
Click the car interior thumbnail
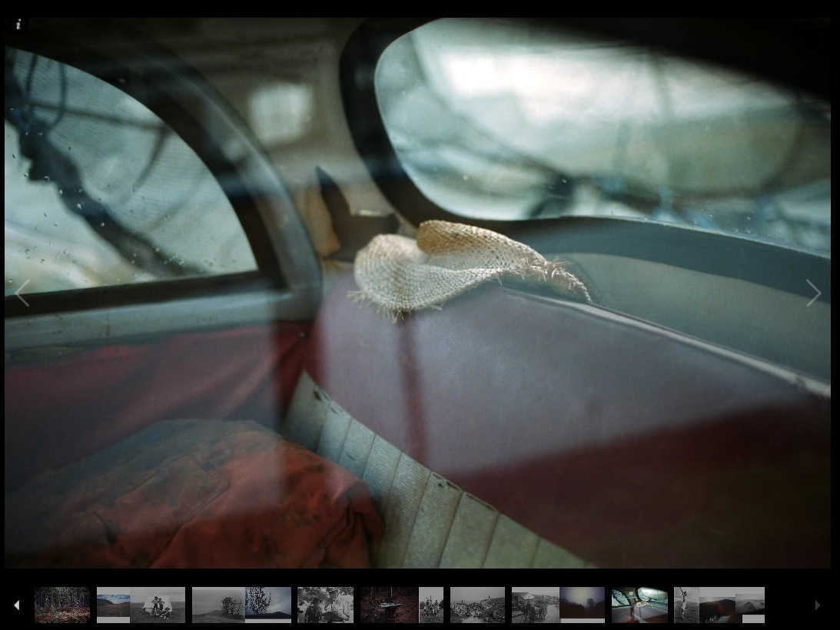(x=639, y=605)
